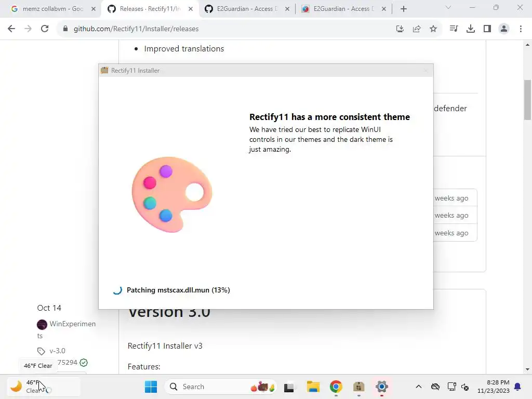Open the Chrome three-dot menu
The width and height of the screenshot is (532, 399).
(521, 29)
